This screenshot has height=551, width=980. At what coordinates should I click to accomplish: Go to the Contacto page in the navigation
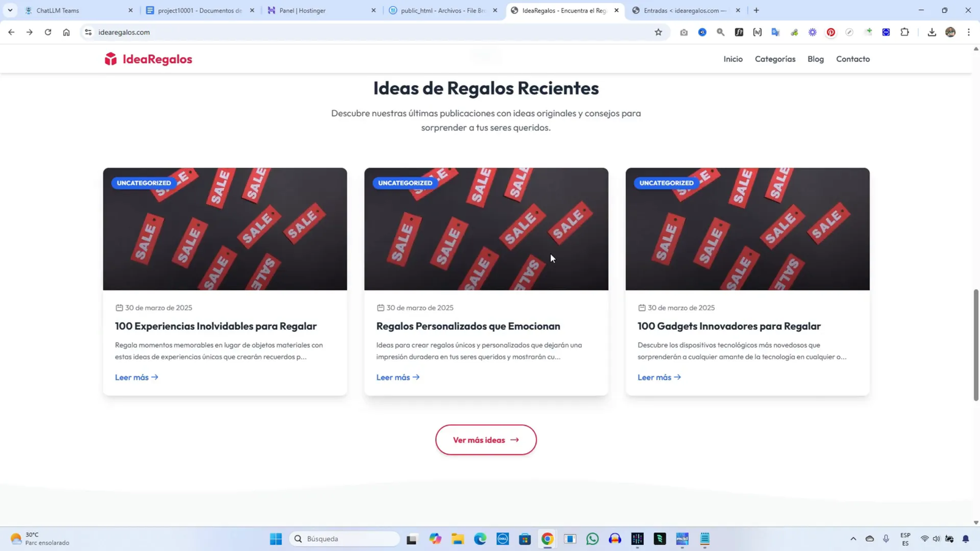pos(853,58)
